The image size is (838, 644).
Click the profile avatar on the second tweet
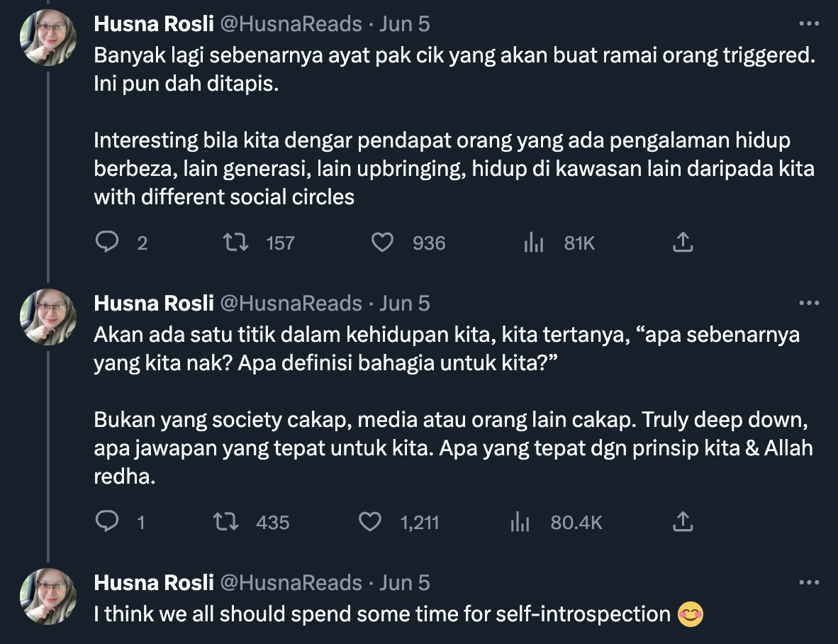coord(48,318)
